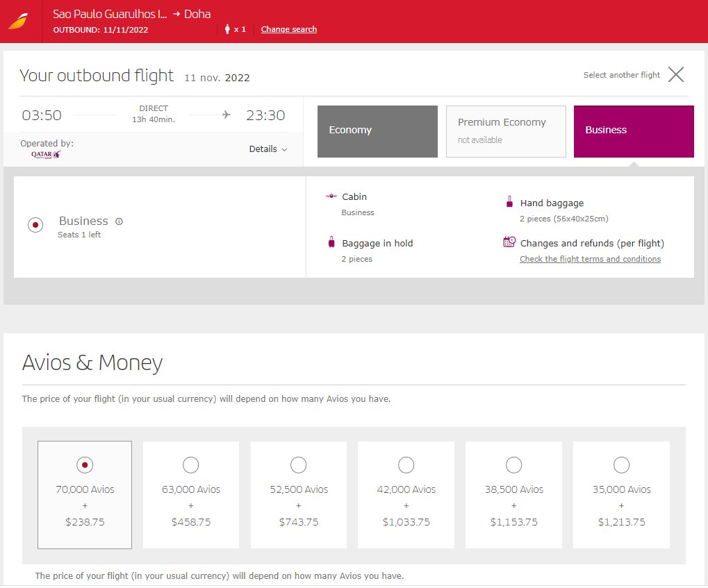Click the Changes and refunds calendar icon

509,242
